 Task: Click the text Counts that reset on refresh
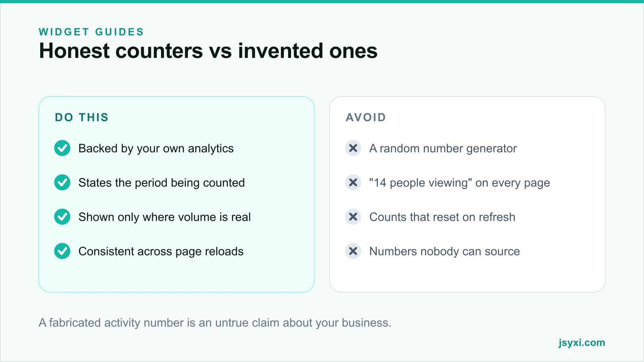(x=442, y=217)
